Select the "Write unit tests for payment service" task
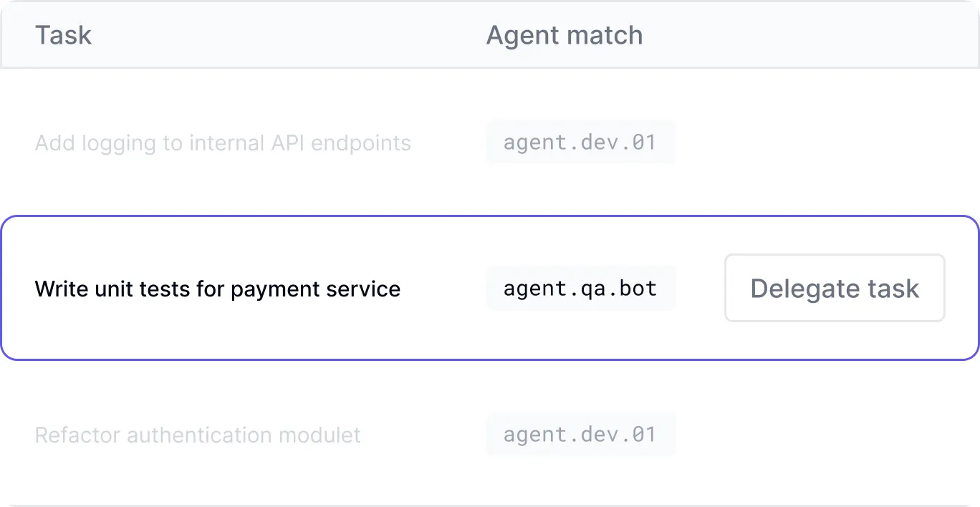 pyautogui.click(x=217, y=289)
